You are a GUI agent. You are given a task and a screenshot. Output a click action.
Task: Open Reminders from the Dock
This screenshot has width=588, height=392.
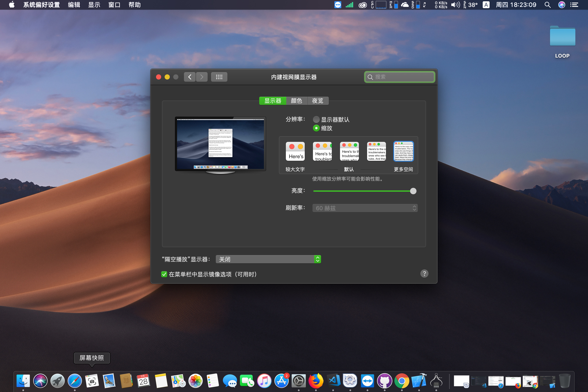coord(213,381)
